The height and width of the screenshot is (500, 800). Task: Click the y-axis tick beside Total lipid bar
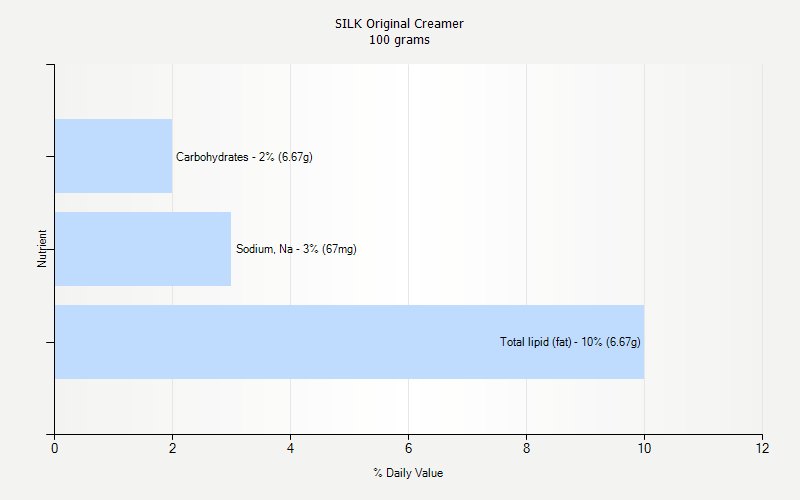coord(50,342)
